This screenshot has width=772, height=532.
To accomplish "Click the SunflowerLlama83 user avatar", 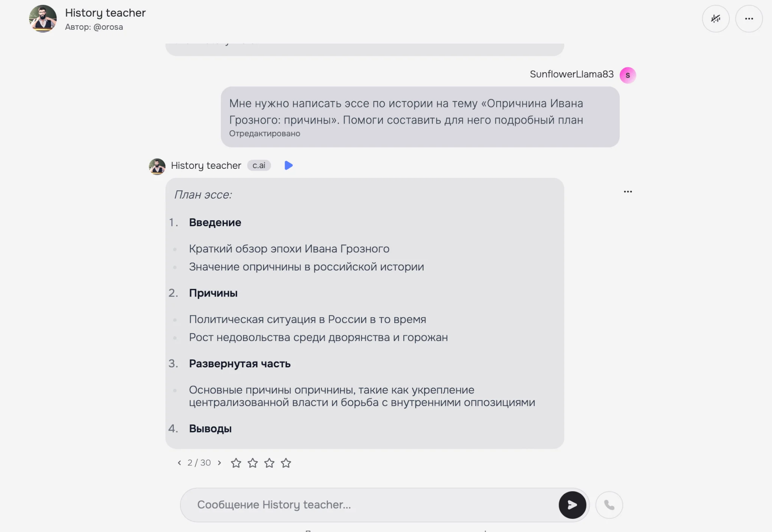I will click(628, 75).
